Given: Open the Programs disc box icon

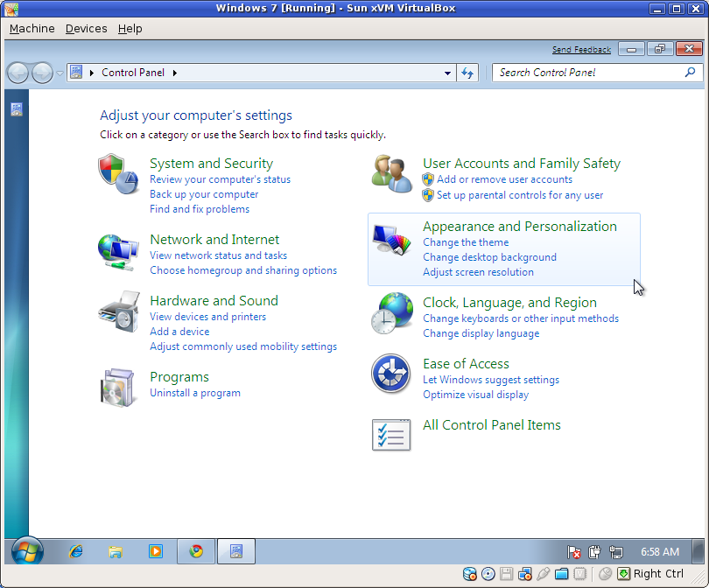Looking at the screenshot, I should click(118, 388).
